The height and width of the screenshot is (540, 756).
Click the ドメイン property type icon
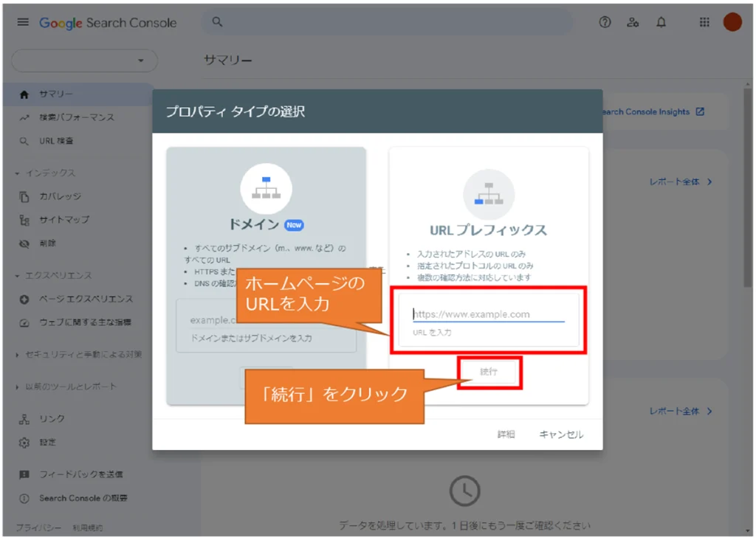click(x=266, y=189)
